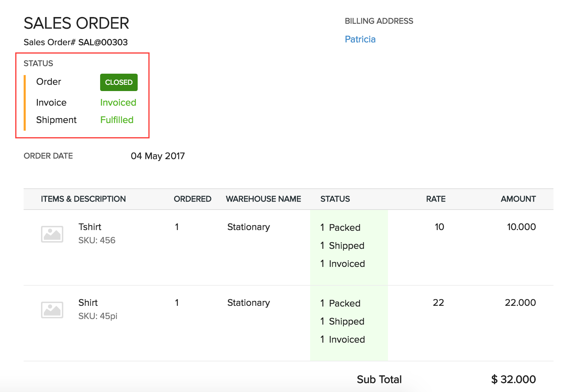The width and height of the screenshot is (575, 392).
Task: Open Patricia's billing address details
Action: 360,39
